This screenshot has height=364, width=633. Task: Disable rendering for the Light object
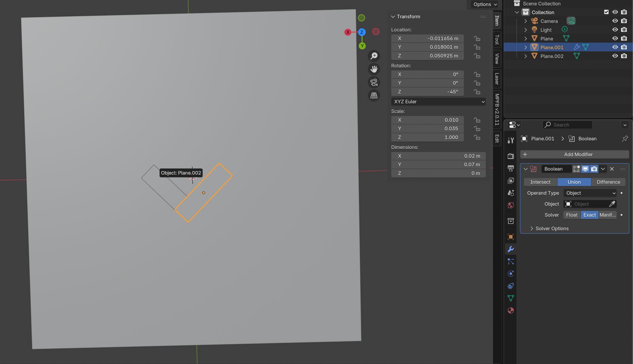point(624,30)
